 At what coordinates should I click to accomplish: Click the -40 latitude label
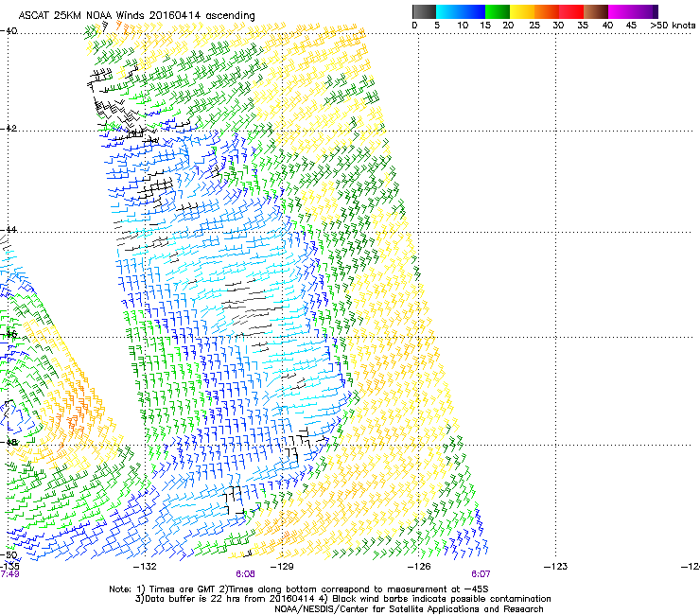tap(9, 30)
